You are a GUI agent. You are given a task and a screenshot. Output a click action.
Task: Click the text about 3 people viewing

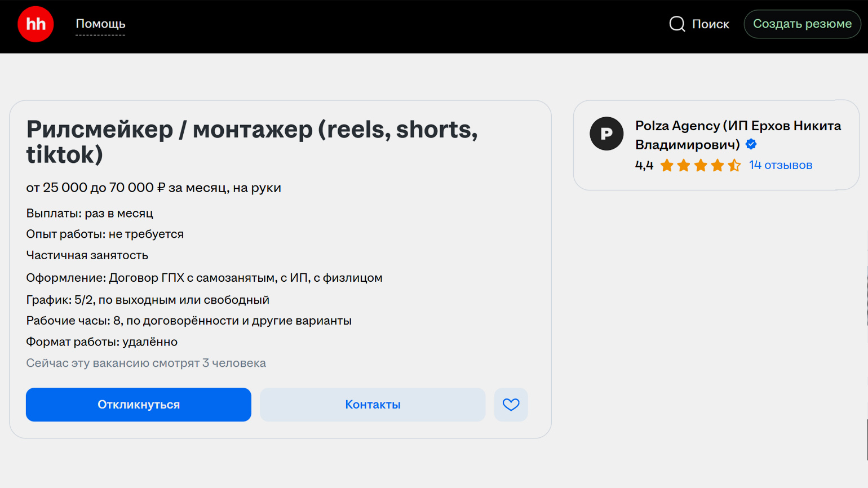pyautogui.click(x=146, y=363)
